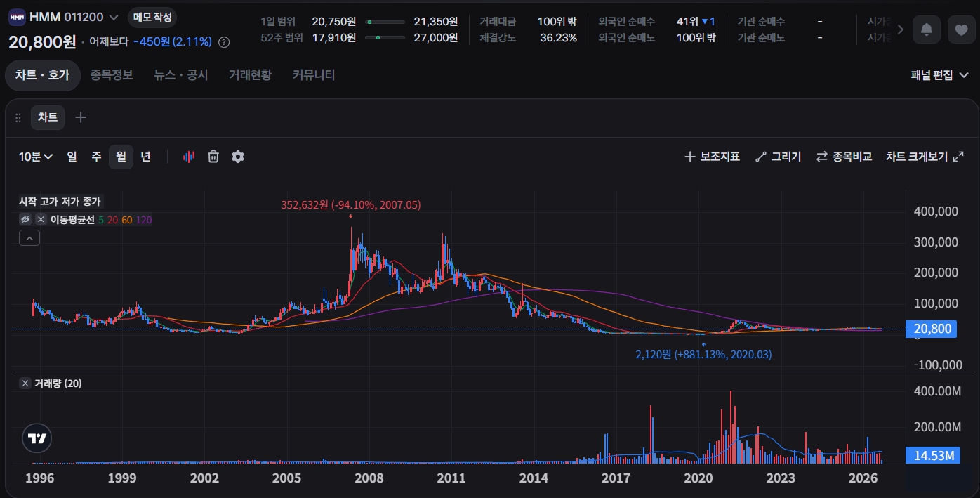
Task: Click the 2008 label on time axis
Action: pos(369,478)
